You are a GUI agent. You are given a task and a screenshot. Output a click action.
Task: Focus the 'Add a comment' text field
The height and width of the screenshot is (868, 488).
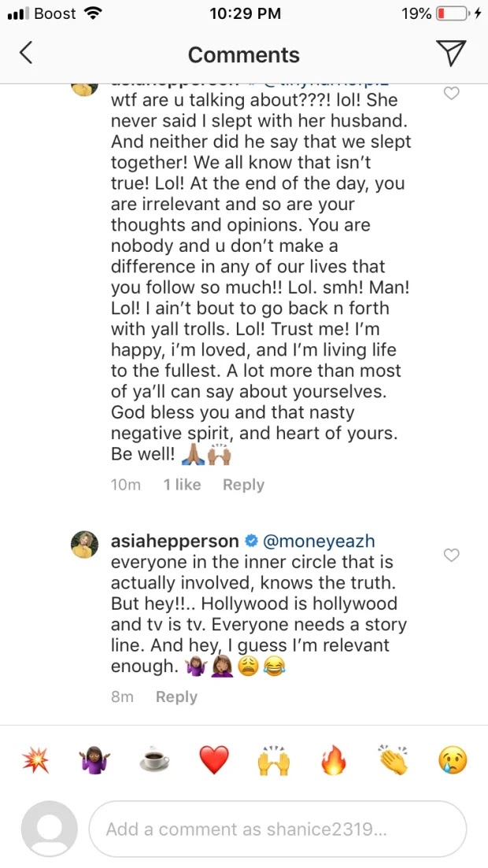[x=277, y=829]
